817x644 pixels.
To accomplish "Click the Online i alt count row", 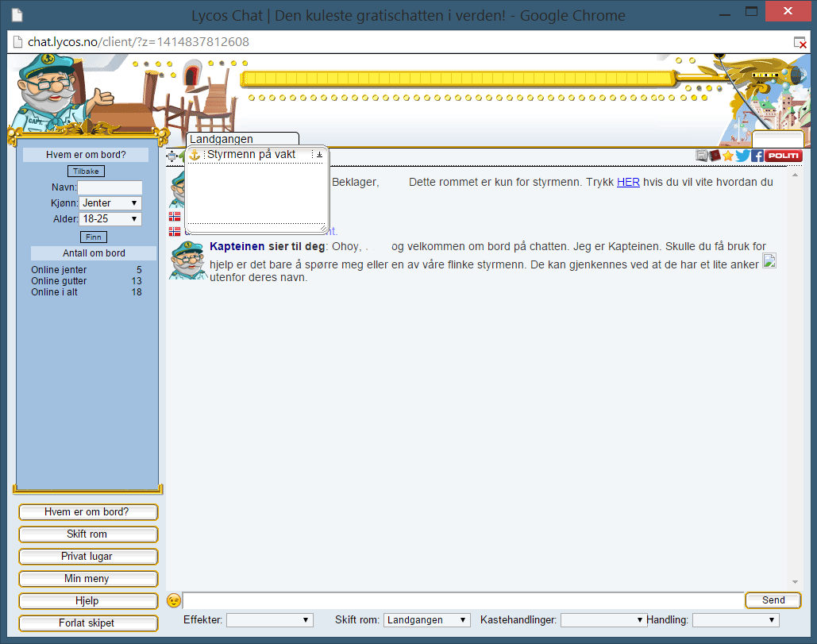I will pyautogui.click(x=87, y=292).
